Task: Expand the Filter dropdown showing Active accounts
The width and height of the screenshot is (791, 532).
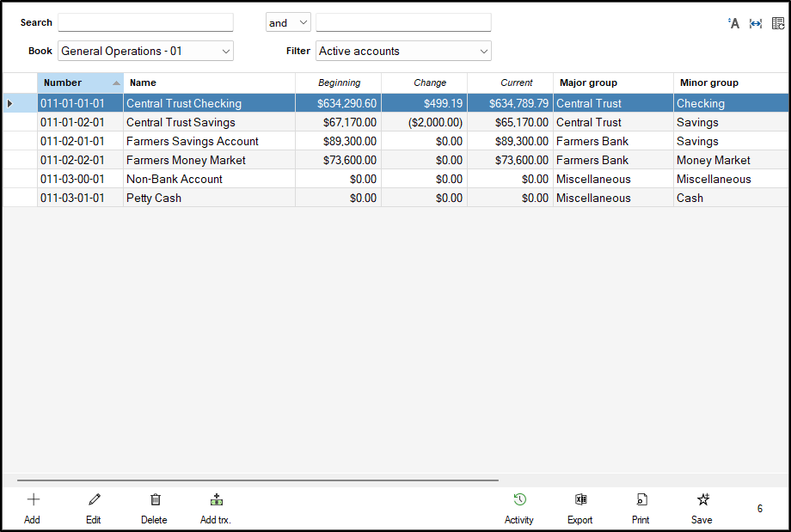Action: pyautogui.click(x=403, y=52)
